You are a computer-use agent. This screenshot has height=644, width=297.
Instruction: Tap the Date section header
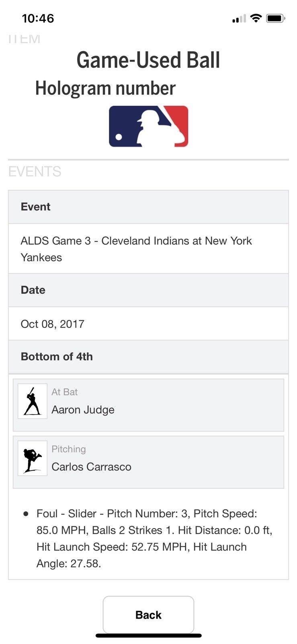[x=148, y=290]
